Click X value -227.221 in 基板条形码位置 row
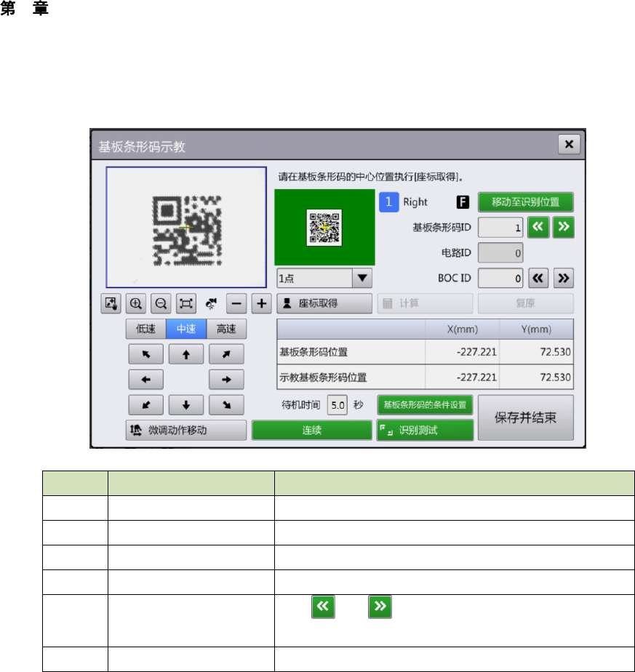The width and height of the screenshot is (635, 672). [476, 352]
